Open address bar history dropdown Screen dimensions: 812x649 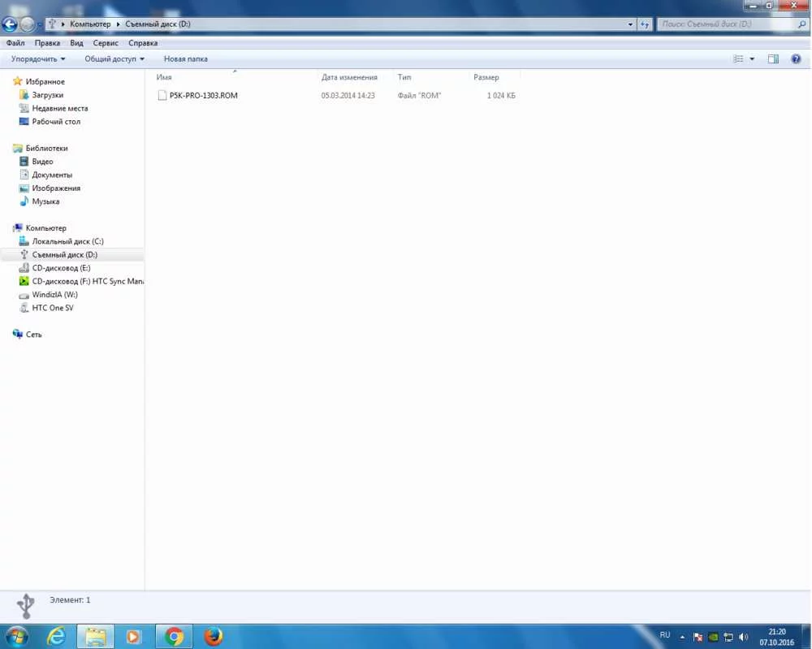(630, 24)
